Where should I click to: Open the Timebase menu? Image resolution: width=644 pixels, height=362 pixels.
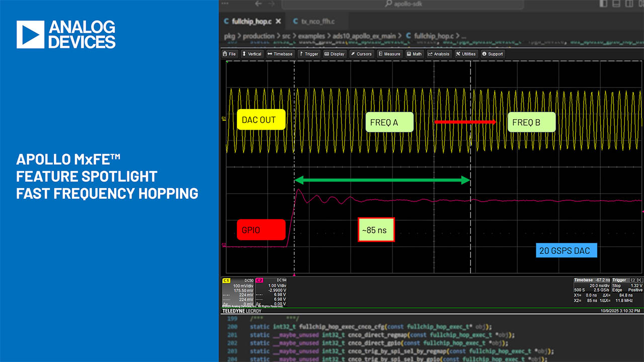[280, 54]
